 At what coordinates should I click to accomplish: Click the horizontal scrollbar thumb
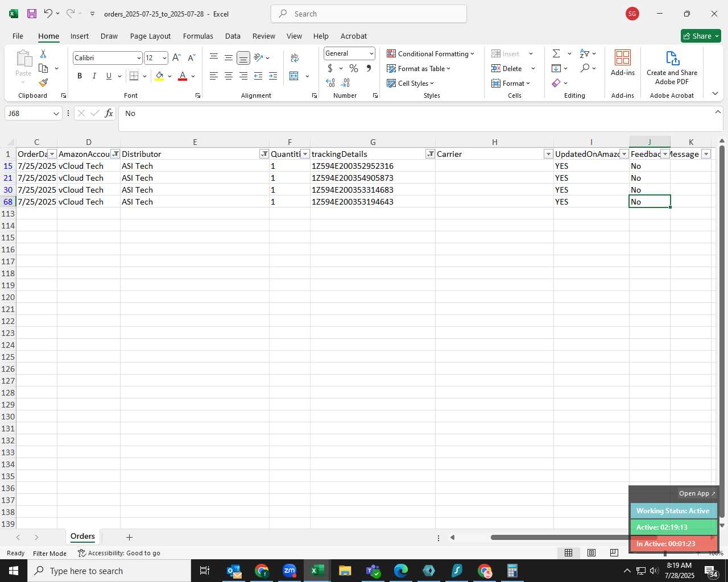[574, 537]
